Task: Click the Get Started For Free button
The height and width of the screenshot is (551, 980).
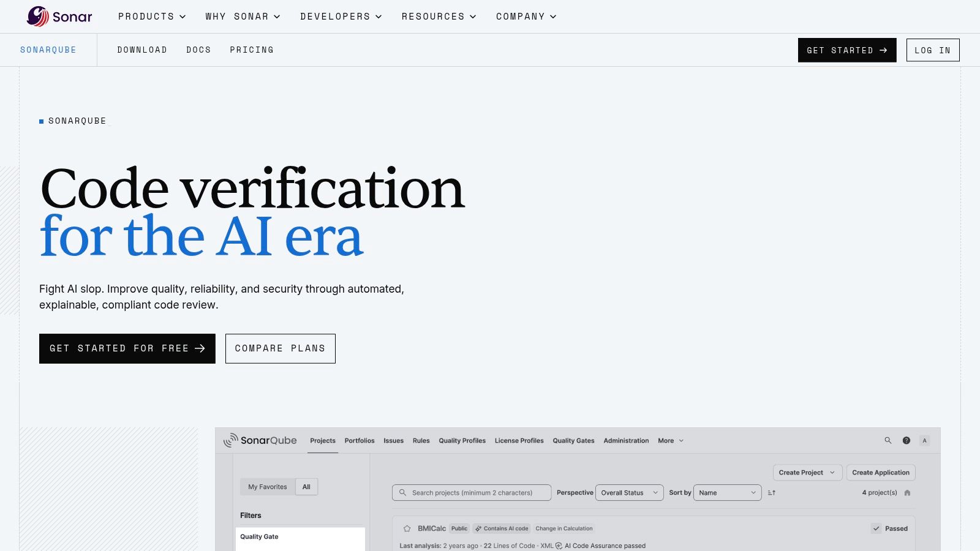Action: pos(127,348)
